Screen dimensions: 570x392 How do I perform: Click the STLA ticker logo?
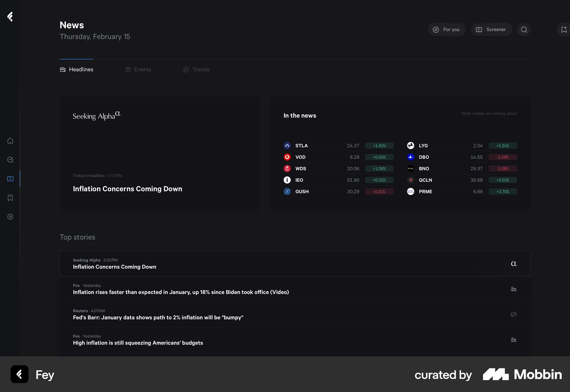[x=287, y=146]
